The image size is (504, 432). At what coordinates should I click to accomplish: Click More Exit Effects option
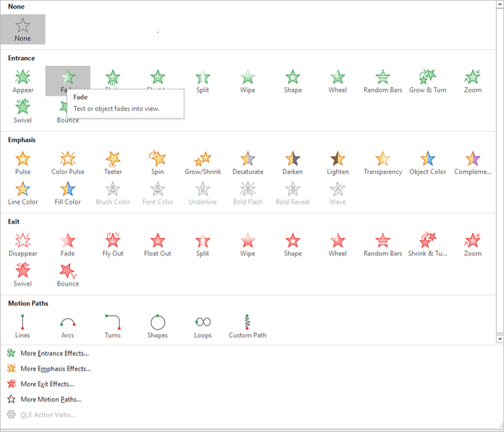[47, 384]
